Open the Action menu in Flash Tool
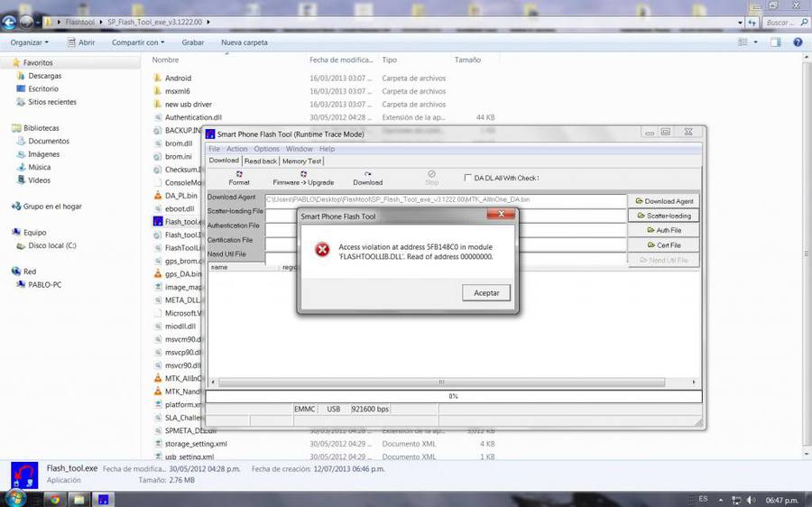The height and width of the screenshot is (507, 812). click(x=237, y=149)
